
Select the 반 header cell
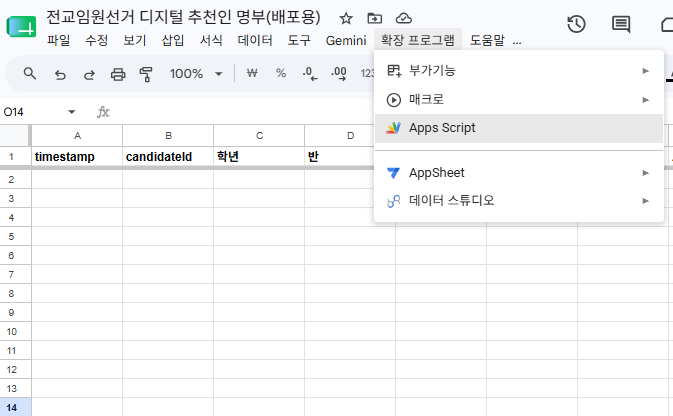[339, 157]
